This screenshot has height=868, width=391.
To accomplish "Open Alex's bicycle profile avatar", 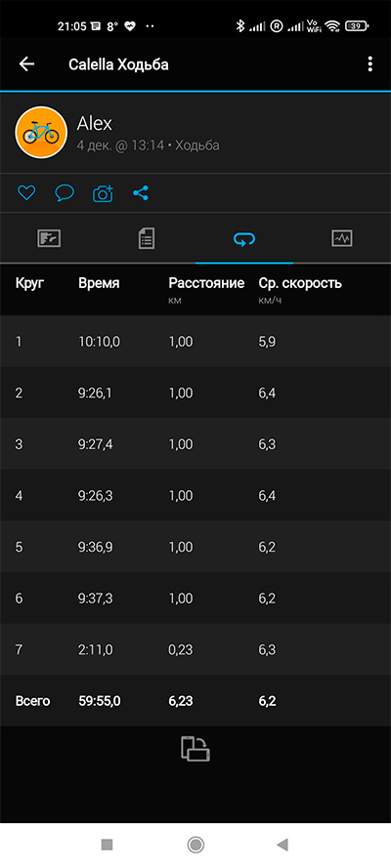I will pyautogui.click(x=41, y=133).
